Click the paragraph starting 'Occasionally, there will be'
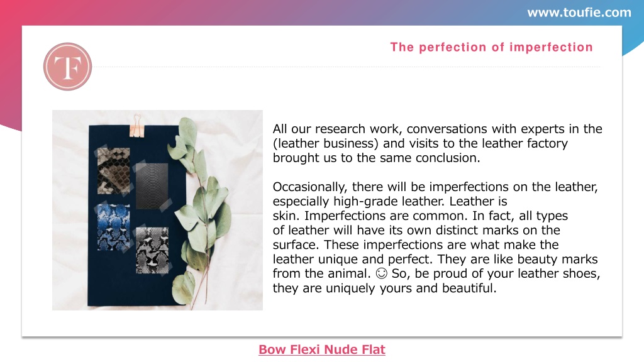 (436, 237)
